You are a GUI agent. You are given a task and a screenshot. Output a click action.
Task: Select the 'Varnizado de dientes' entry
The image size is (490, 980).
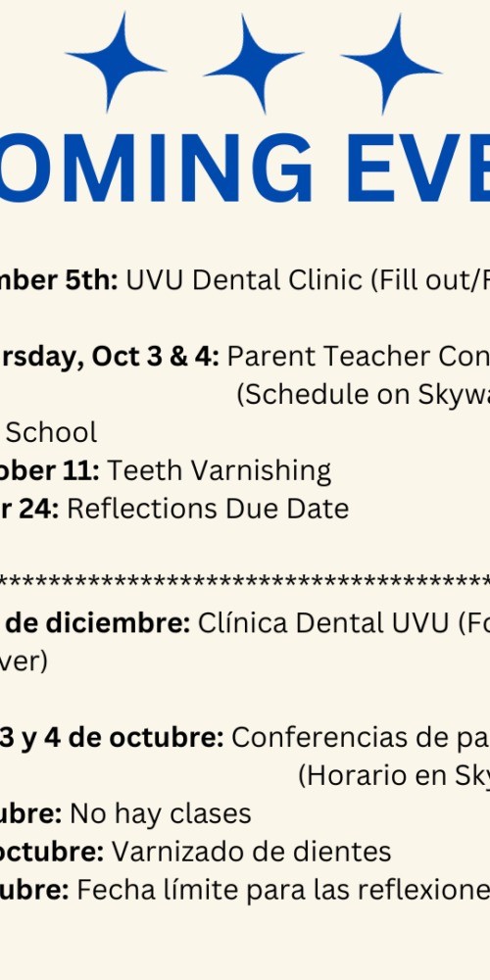(251, 852)
